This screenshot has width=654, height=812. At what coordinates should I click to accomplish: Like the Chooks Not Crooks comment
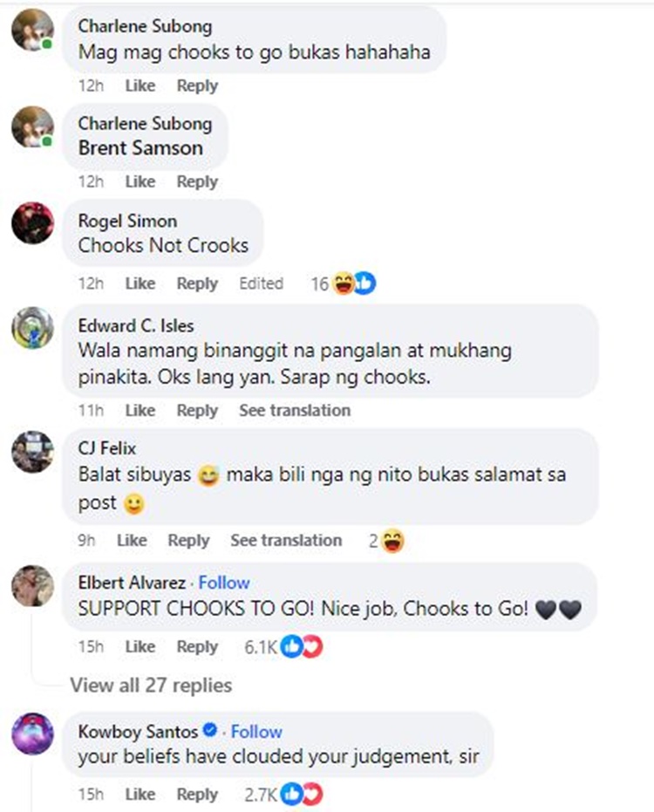tap(140, 283)
